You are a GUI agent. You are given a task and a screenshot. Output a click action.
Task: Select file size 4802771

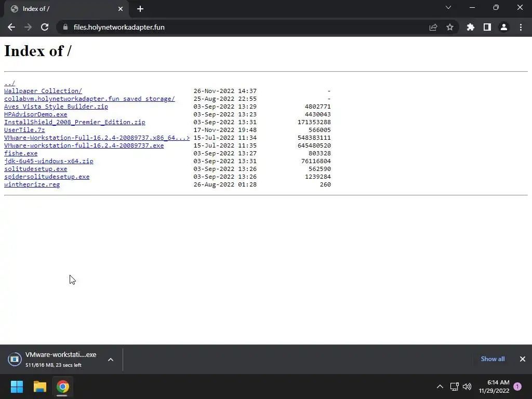click(318, 107)
